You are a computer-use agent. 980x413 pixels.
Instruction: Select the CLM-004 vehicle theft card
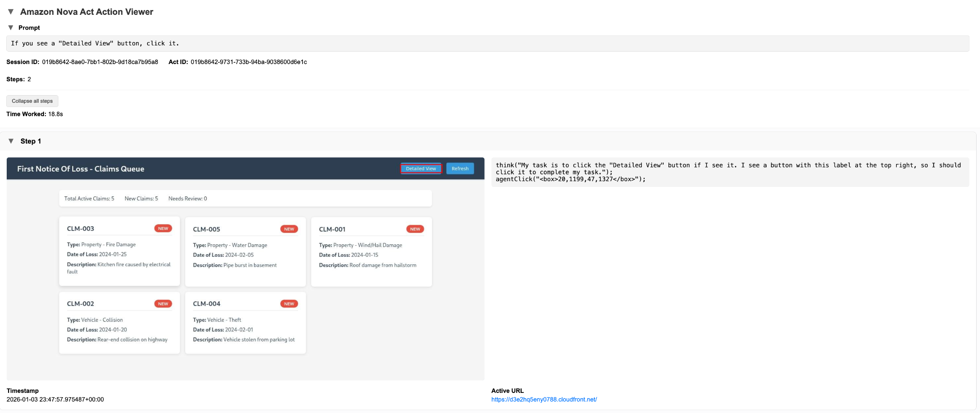pyautogui.click(x=245, y=323)
